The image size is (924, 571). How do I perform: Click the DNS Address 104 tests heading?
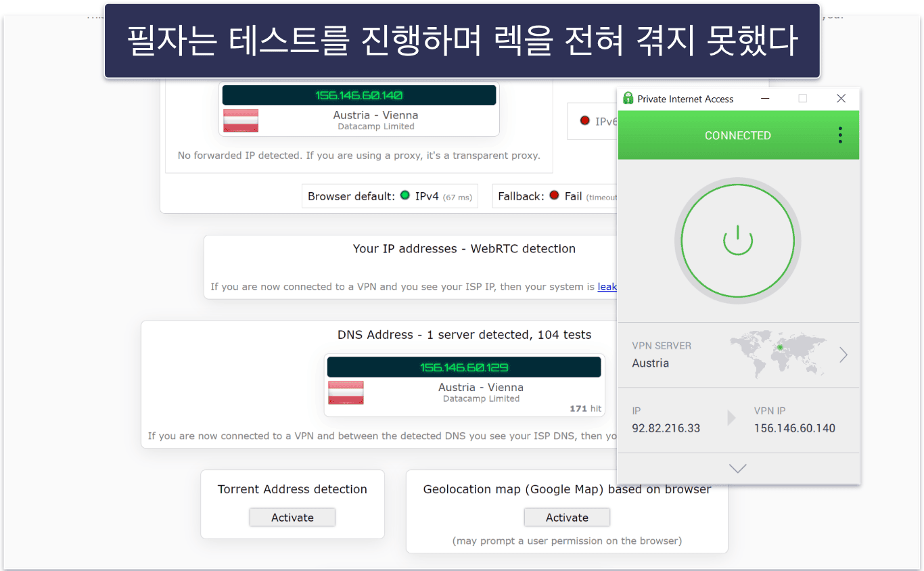(464, 335)
